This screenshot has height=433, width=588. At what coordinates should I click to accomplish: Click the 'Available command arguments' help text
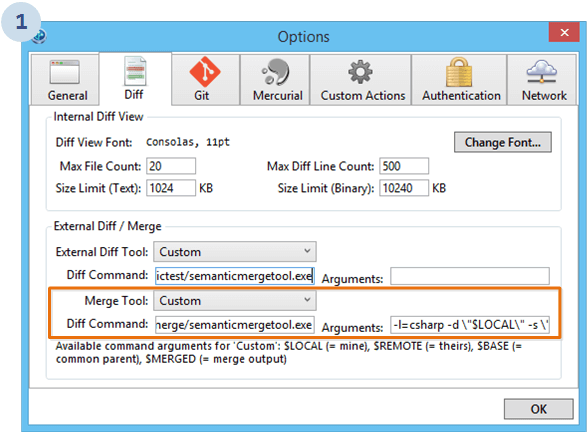(x=288, y=352)
